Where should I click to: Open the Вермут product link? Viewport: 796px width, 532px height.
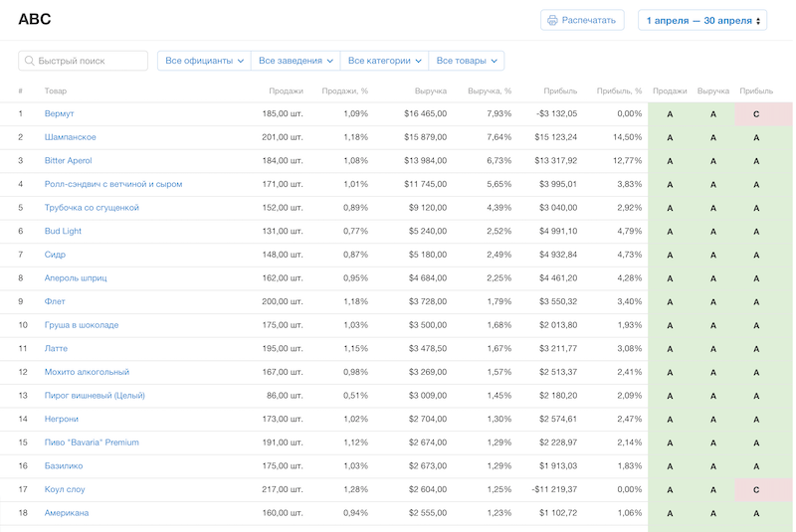click(x=59, y=113)
